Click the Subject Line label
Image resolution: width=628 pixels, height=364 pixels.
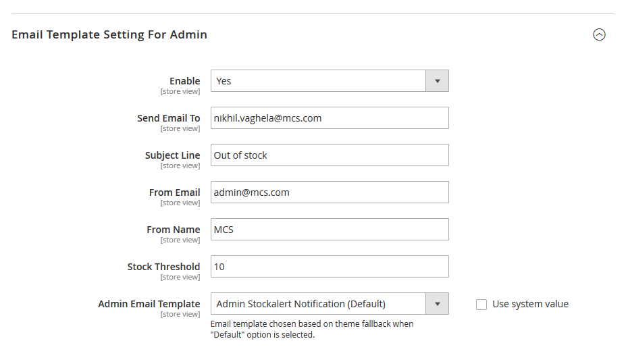click(172, 155)
